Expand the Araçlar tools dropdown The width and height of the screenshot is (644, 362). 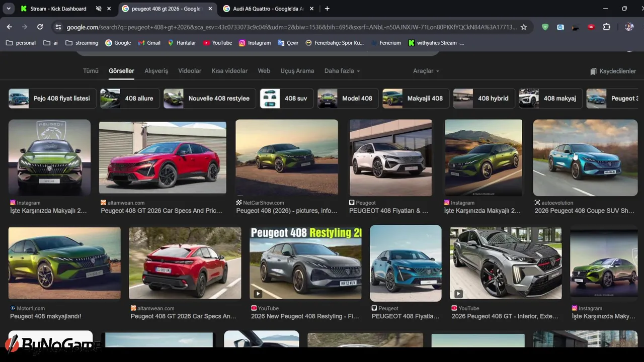click(x=426, y=71)
